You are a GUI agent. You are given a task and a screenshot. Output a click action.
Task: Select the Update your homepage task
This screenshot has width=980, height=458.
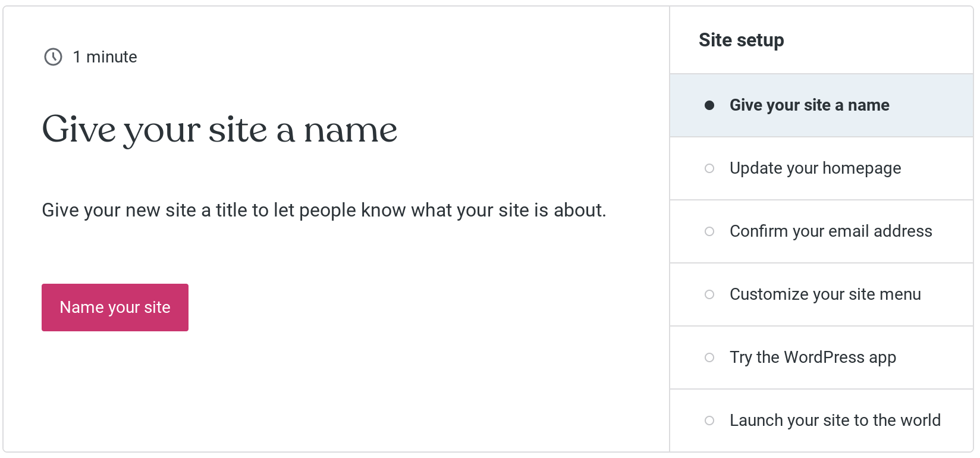(x=821, y=168)
